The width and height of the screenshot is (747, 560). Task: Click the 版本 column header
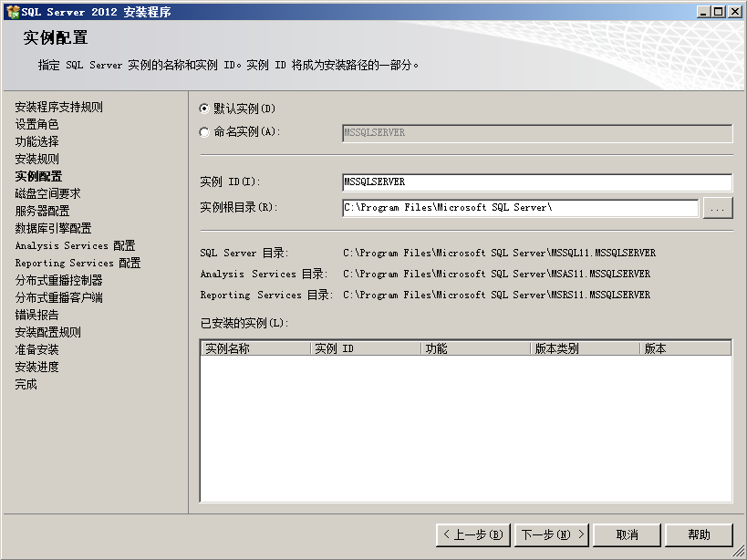(686, 348)
